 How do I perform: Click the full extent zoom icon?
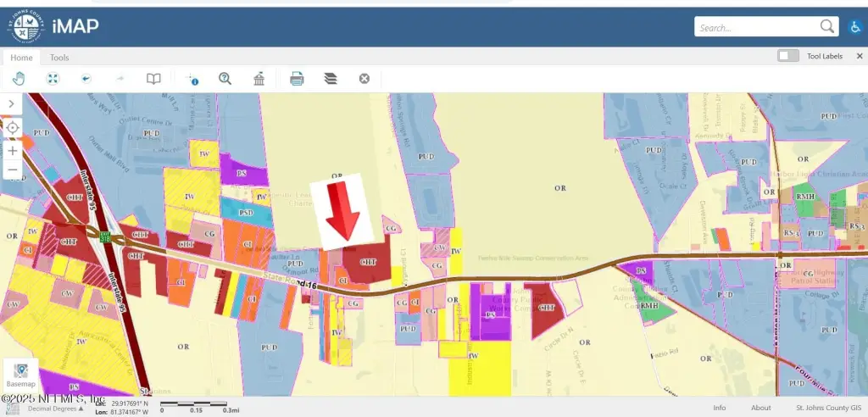click(x=53, y=79)
